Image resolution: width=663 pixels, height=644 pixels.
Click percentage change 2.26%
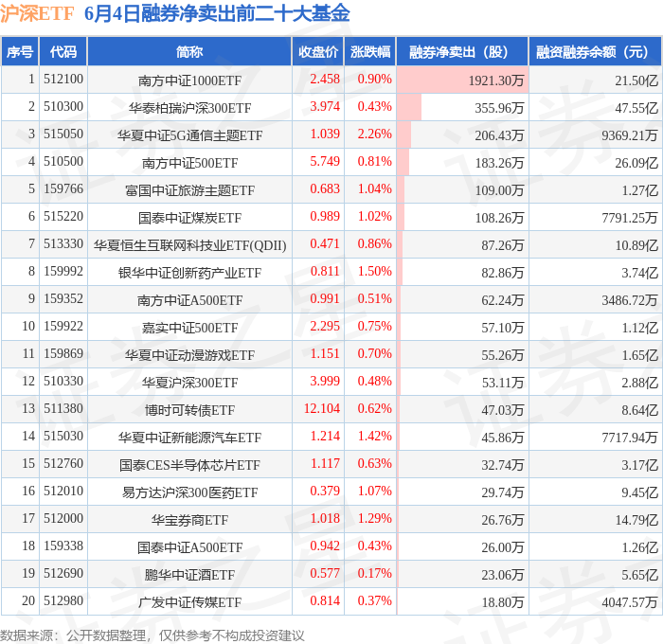pos(375,134)
